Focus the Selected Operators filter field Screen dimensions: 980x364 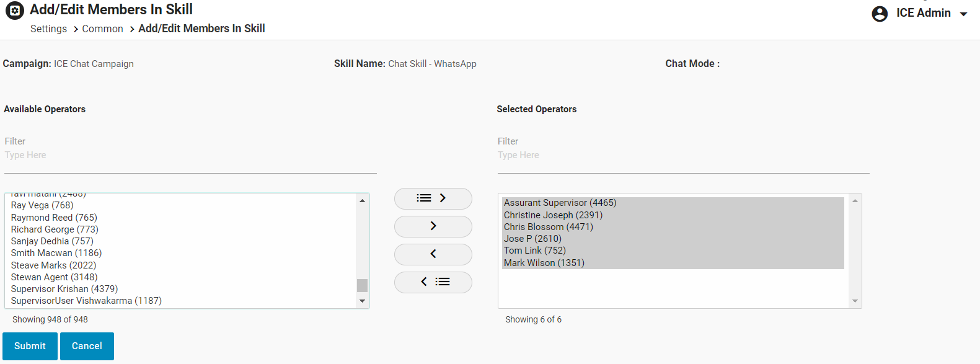[683, 156]
